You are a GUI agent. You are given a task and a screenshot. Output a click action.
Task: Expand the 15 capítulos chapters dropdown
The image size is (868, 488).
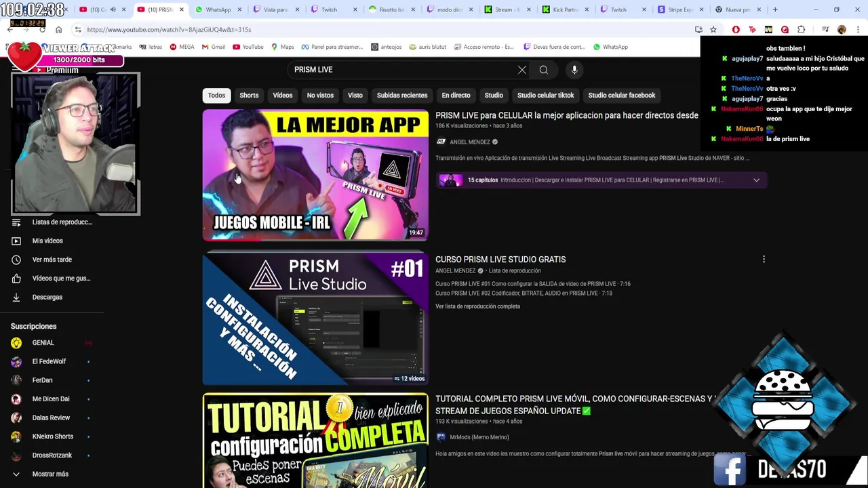[756, 180]
